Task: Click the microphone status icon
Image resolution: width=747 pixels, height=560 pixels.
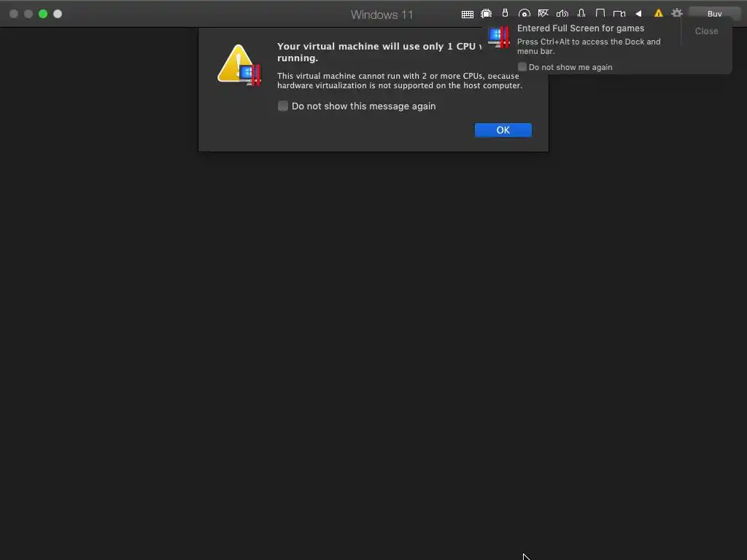Action: [581, 13]
